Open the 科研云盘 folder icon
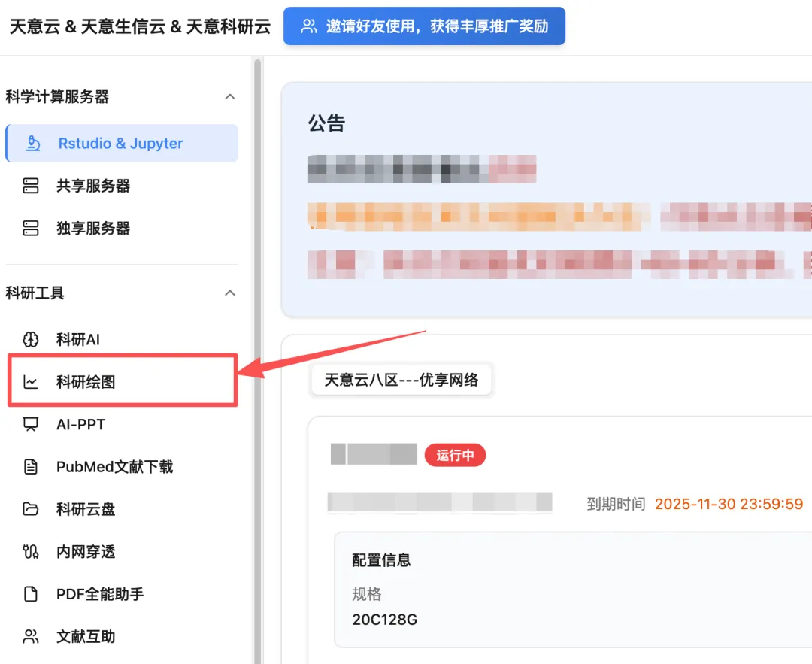The image size is (812, 664). 30,509
